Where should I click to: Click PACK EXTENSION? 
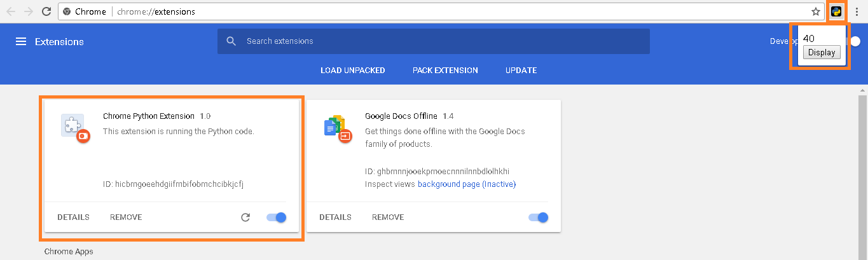pyautogui.click(x=445, y=70)
